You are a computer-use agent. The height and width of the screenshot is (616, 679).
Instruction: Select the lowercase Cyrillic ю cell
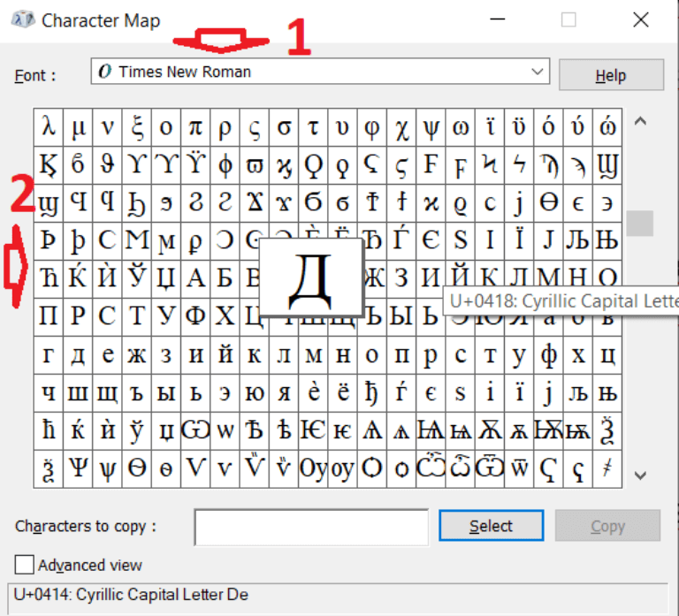coord(255,393)
